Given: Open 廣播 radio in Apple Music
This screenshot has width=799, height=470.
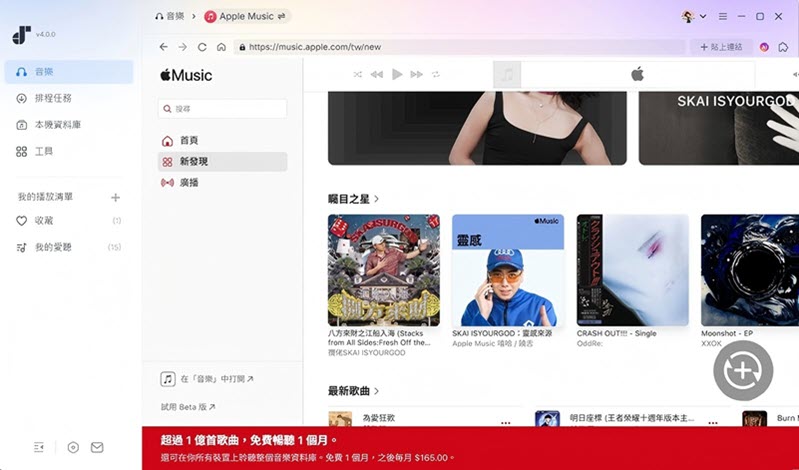Looking at the screenshot, I should click(223, 182).
